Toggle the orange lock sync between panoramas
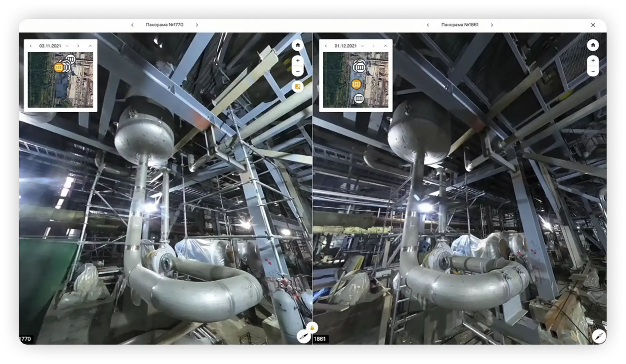 pyautogui.click(x=312, y=328)
